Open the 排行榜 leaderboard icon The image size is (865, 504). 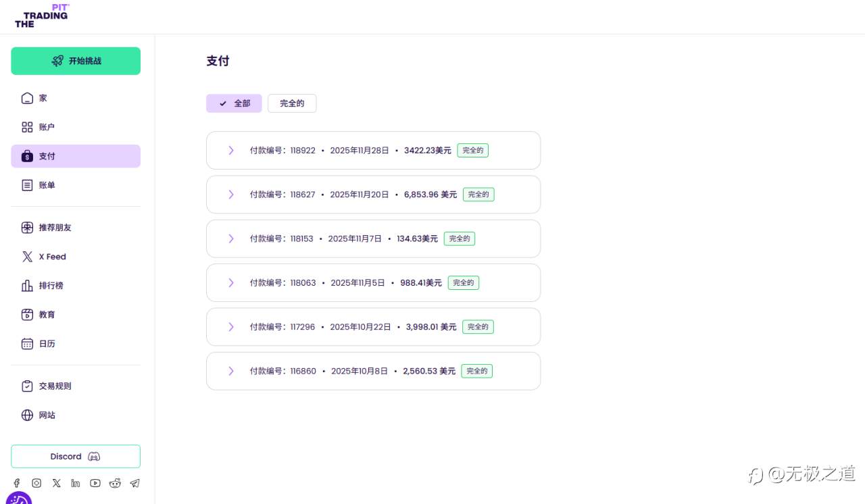point(27,285)
